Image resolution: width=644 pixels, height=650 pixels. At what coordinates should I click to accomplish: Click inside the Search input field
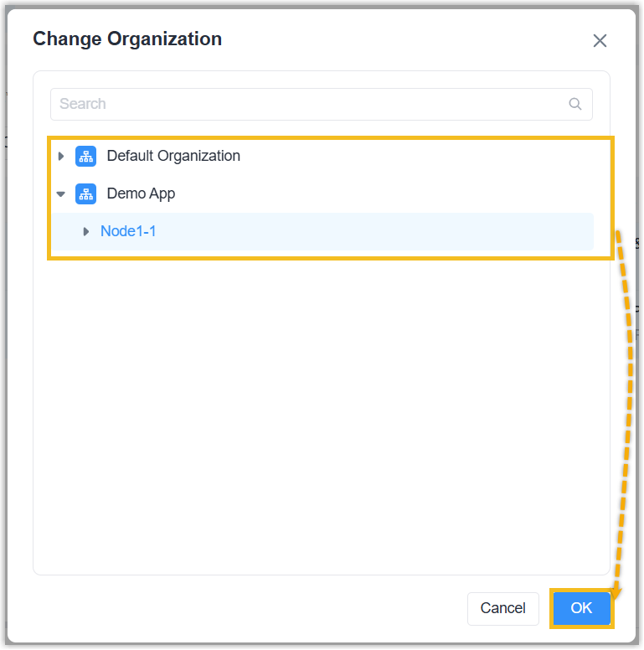(x=301, y=105)
